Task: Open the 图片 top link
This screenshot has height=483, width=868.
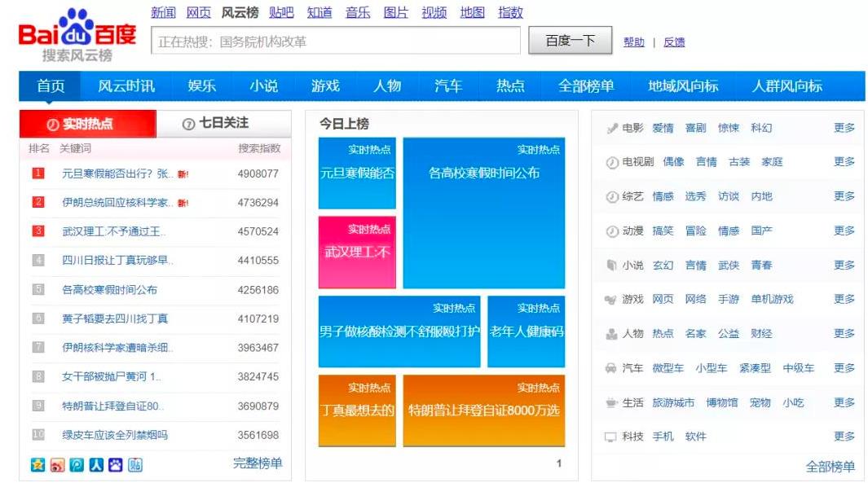Action: click(396, 12)
